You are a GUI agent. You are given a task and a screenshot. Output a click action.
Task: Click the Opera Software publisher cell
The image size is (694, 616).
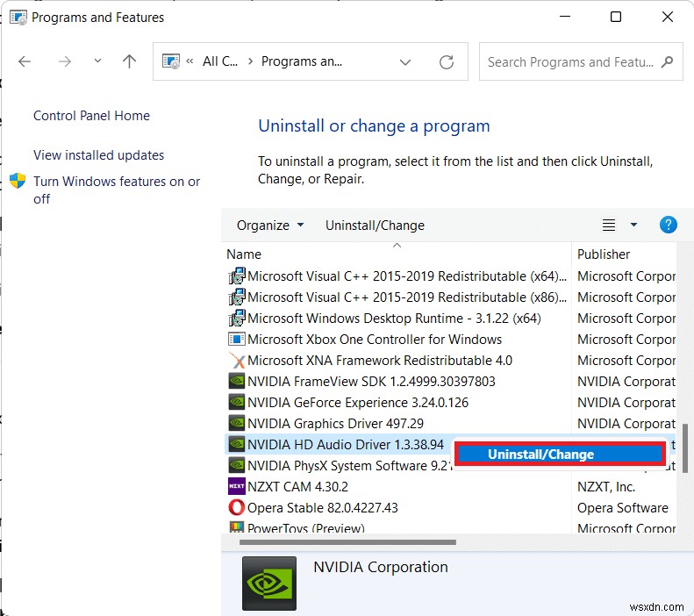pos(622,507)
